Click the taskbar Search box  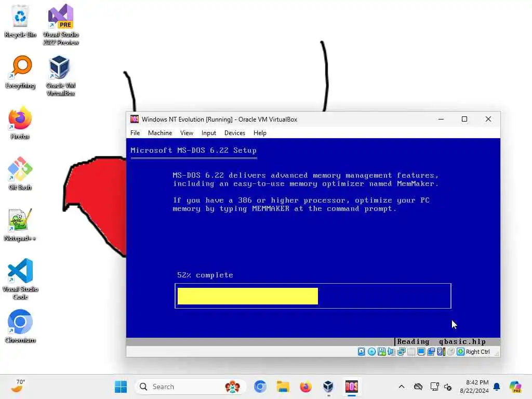pyautogui.click(x=190, y=387)
